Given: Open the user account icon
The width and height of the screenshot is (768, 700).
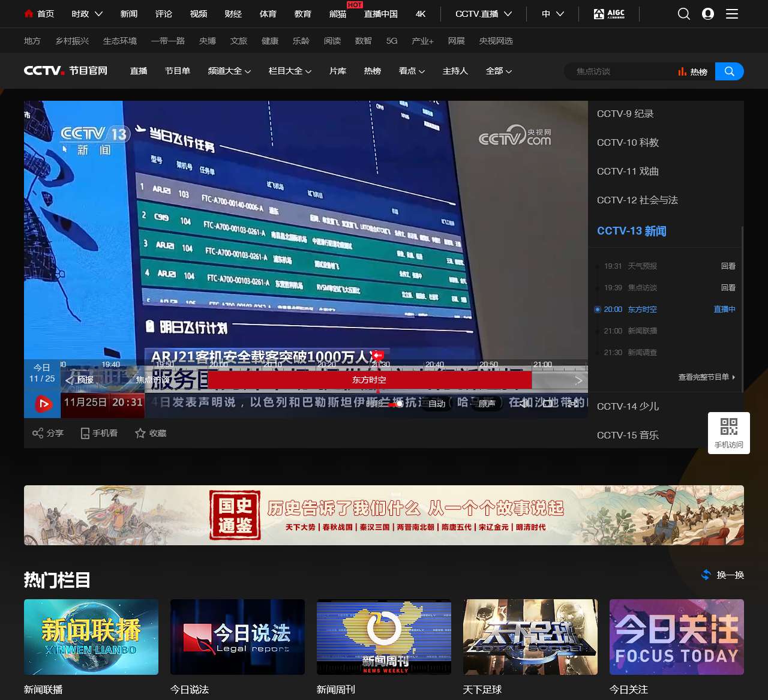Looking at the screenshot, I should click(x=708, y=14).
